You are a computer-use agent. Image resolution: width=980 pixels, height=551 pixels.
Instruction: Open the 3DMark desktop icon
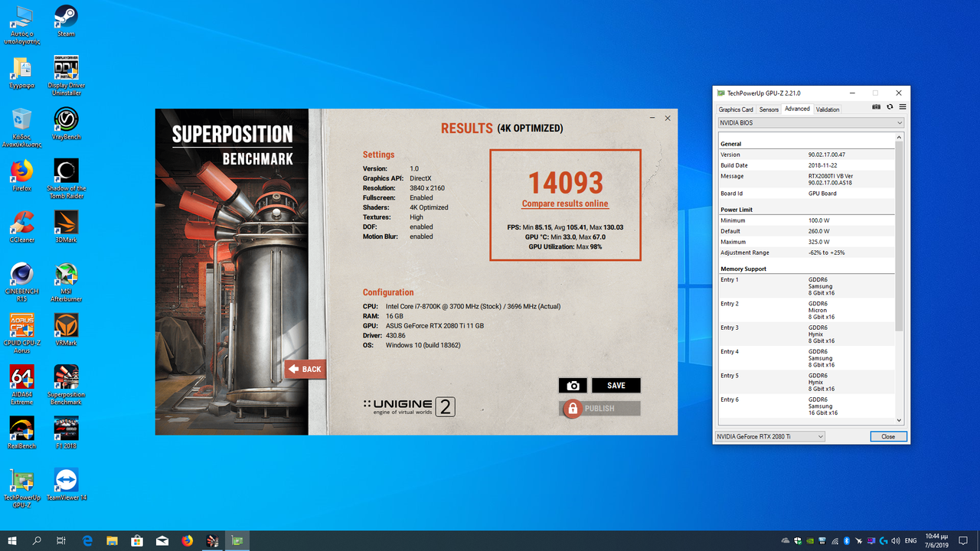point(66,227)
